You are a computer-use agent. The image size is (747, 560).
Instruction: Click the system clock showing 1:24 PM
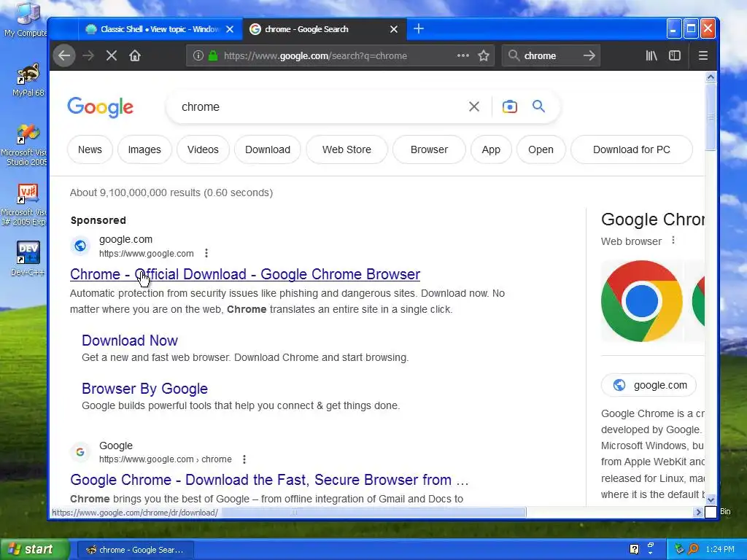tap(720, 549)
